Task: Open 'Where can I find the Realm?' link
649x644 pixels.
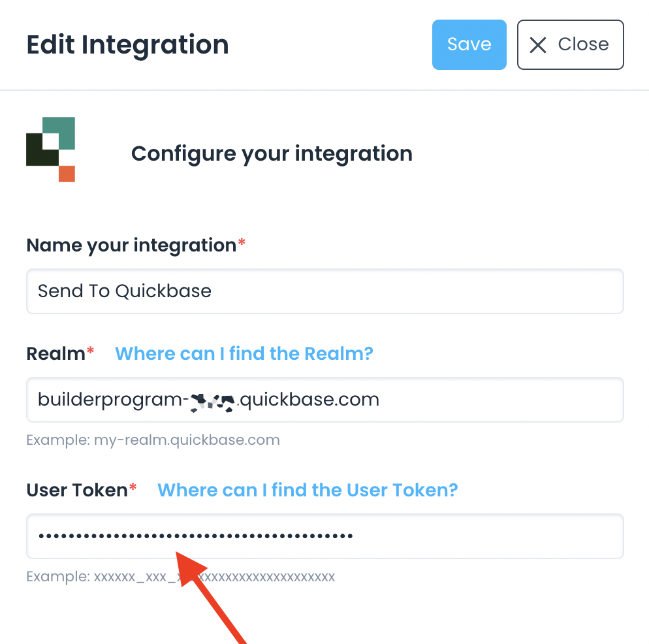Action: [x=244, y=354]
